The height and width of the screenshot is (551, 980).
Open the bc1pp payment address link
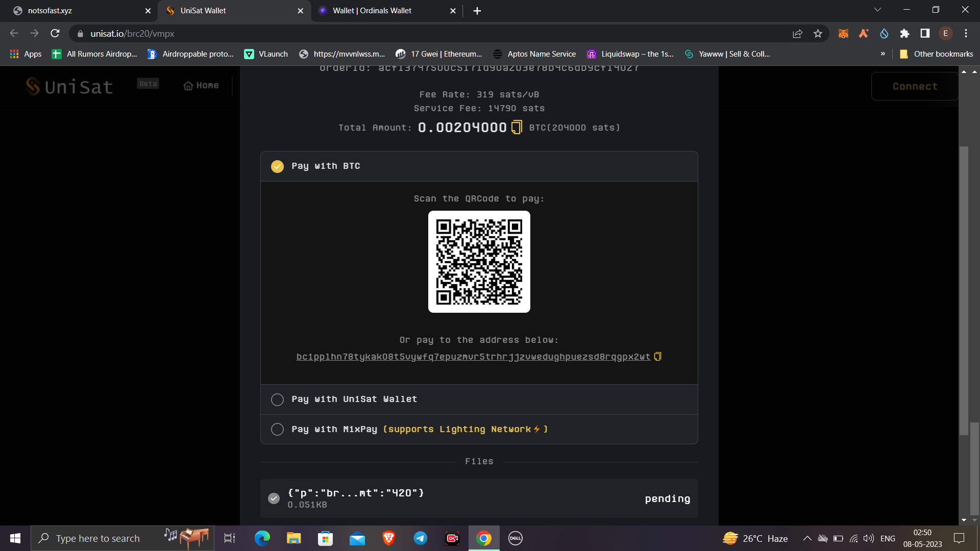(473, 357)
